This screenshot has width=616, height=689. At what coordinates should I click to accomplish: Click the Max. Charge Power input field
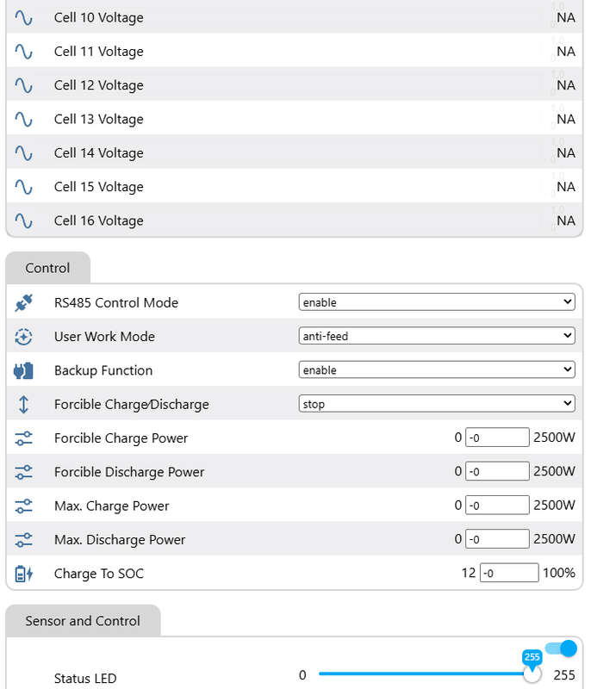click(497, 506)
